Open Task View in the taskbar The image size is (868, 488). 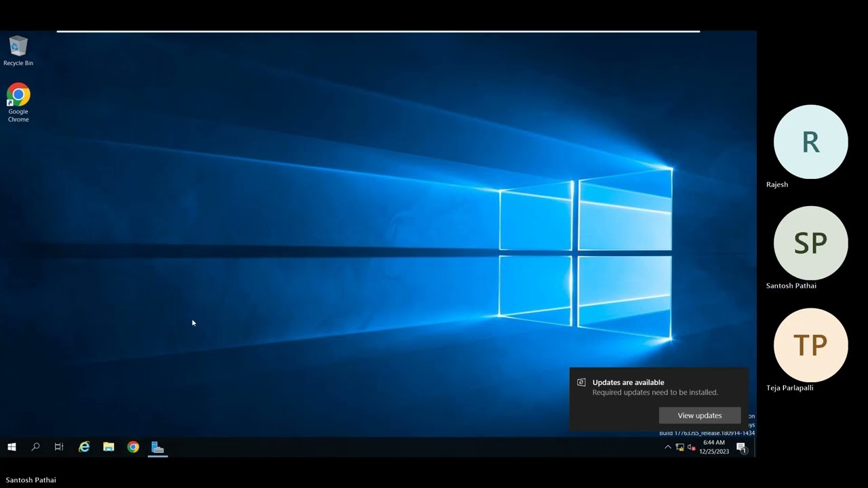[x=59, y=447]
